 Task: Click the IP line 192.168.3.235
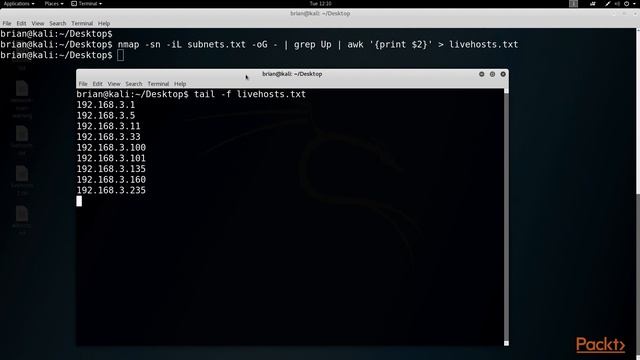pos(111,190)
